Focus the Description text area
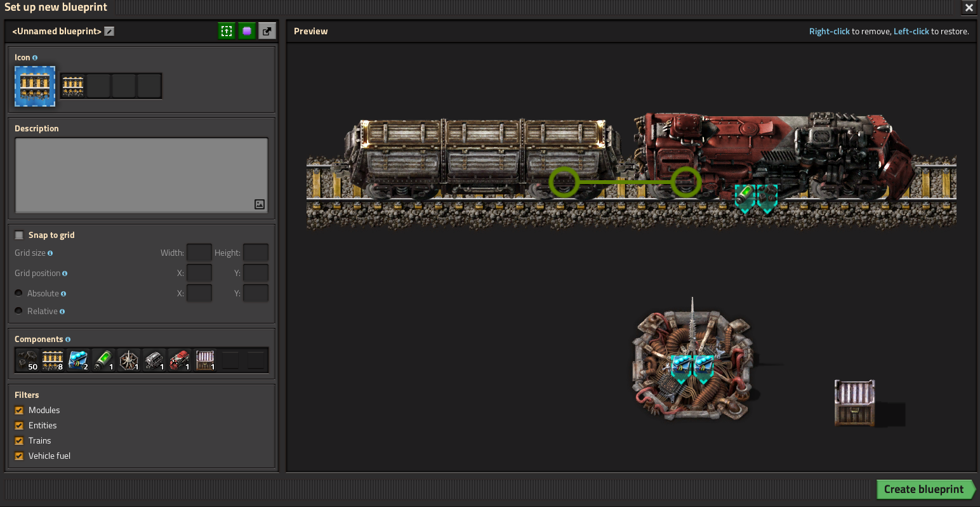This screenshot has height=507, width=980. [142, 175]
